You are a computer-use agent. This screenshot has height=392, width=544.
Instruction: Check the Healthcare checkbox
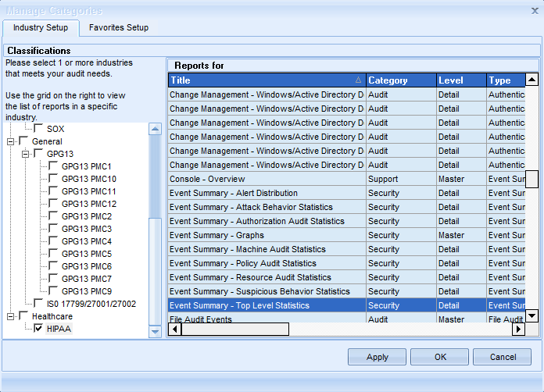point(23,315)
